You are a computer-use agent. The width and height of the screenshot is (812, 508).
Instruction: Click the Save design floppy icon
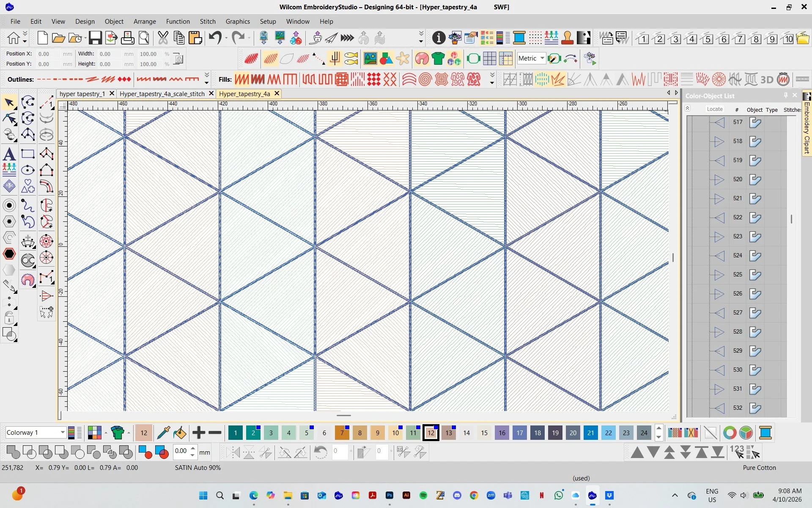click(95, 38)
